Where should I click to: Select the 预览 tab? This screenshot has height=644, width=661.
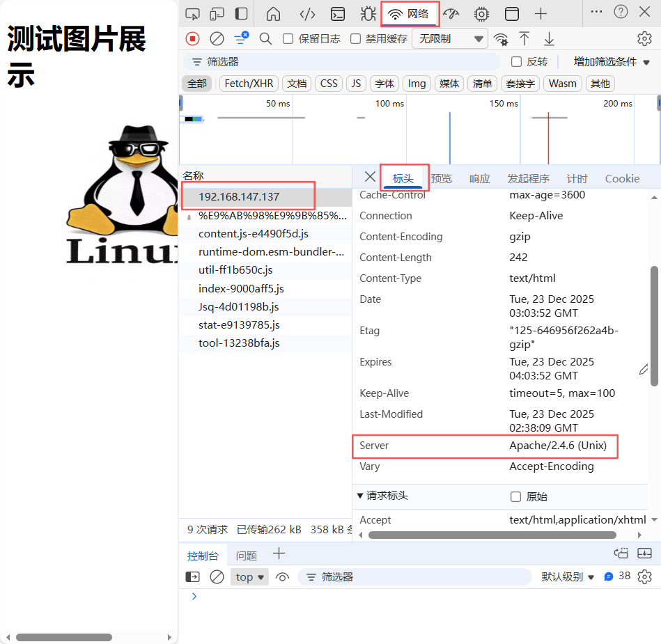(x=441, y=179)
